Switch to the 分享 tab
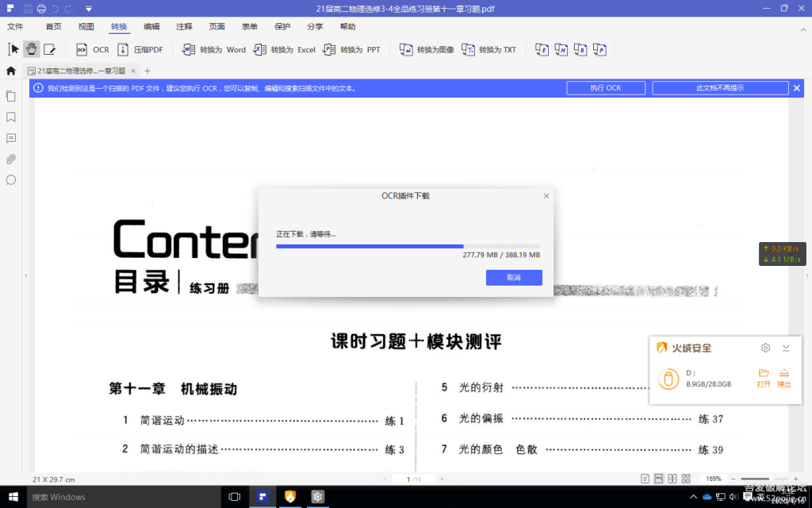The height and width of the screenshot is (508, 812). click(x=315, y=26)
